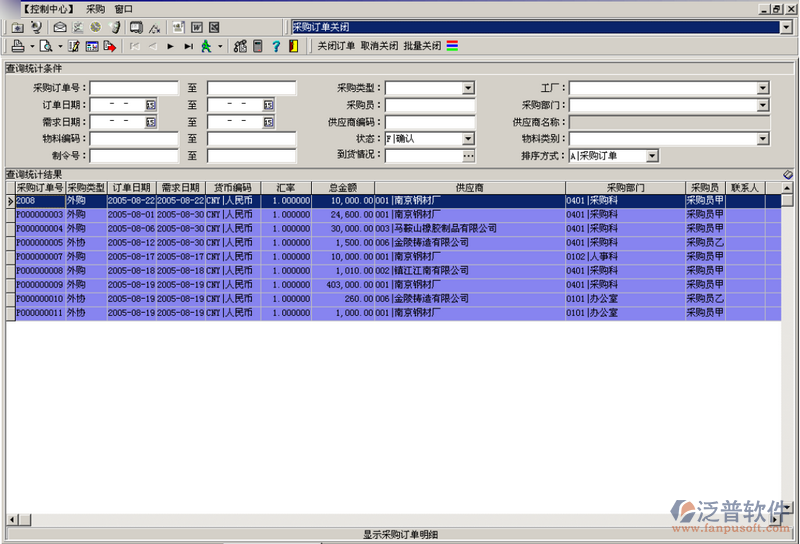This screenshot has height=544, width=800.
Task: Click the 批量关闭 button
Action: click(x=422, y=46)
